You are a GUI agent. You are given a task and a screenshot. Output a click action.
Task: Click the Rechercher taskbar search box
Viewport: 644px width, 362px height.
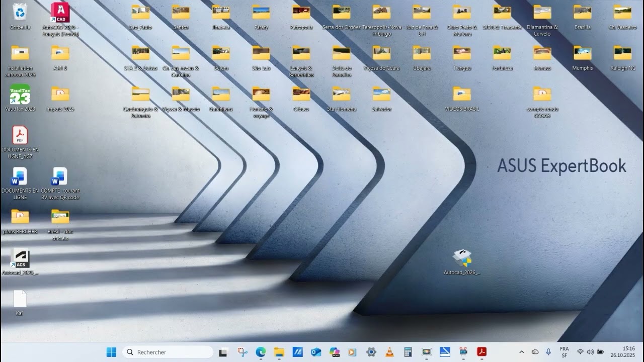coord(168,352)
